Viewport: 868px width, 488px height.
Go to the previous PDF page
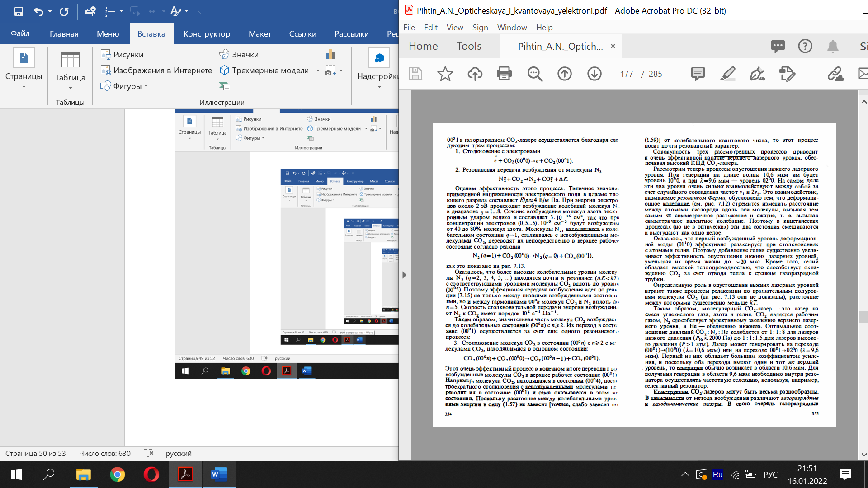coord(564,74)
